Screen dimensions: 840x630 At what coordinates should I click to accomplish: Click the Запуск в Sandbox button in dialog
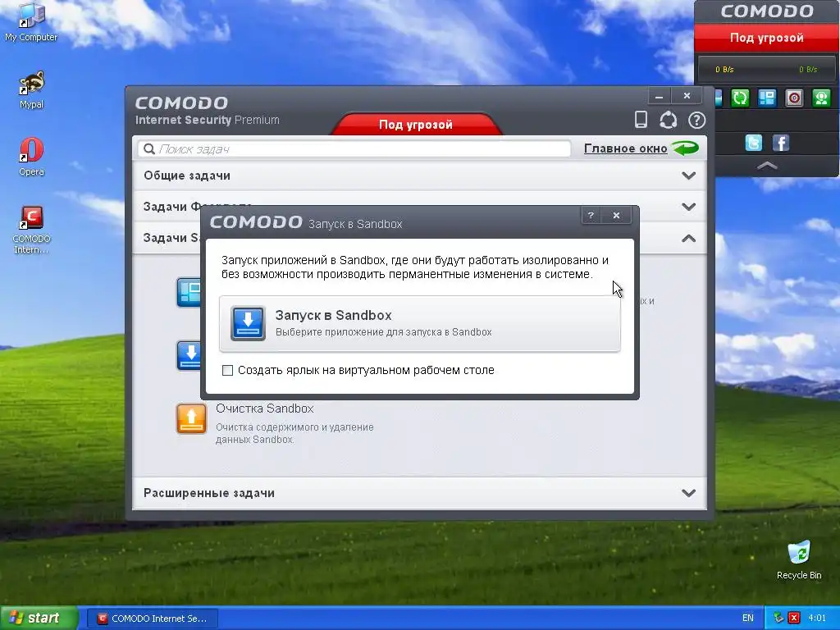click(x=419, y=323)
